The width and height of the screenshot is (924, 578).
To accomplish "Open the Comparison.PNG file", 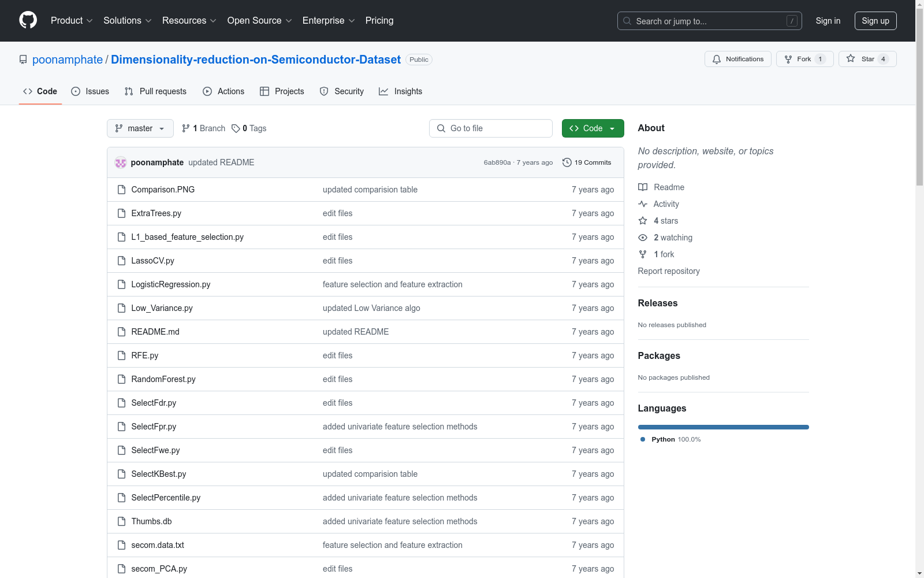I will tap(163, 190).
